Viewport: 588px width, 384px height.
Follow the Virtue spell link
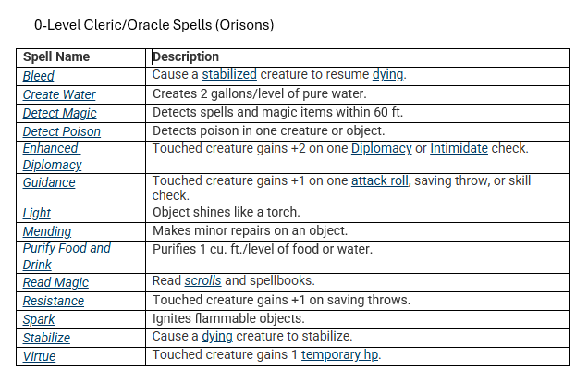(39, 356)
